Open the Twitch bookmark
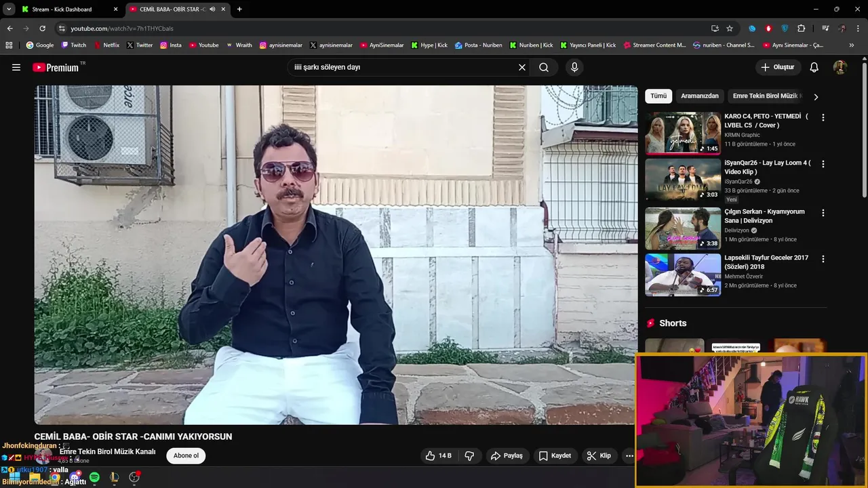The image size is (868, 488). 74,45
